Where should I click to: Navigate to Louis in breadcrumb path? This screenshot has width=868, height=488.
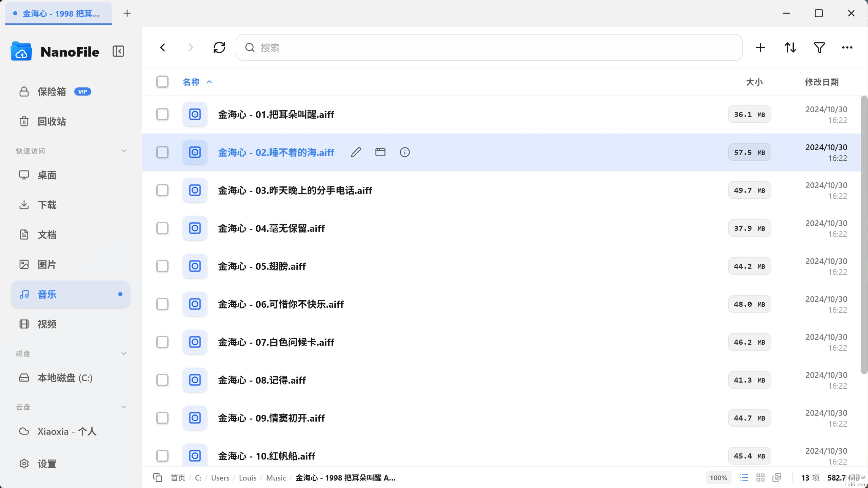(x=248, y=478)
